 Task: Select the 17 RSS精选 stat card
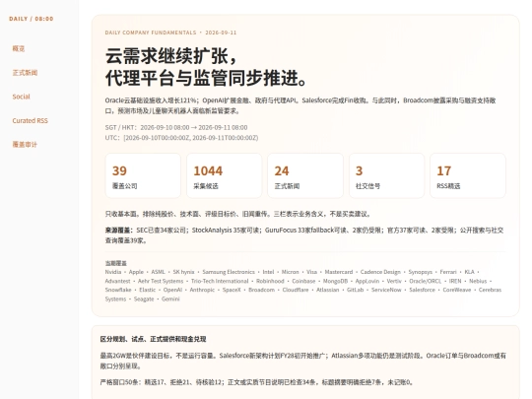(x=468, y=175)
